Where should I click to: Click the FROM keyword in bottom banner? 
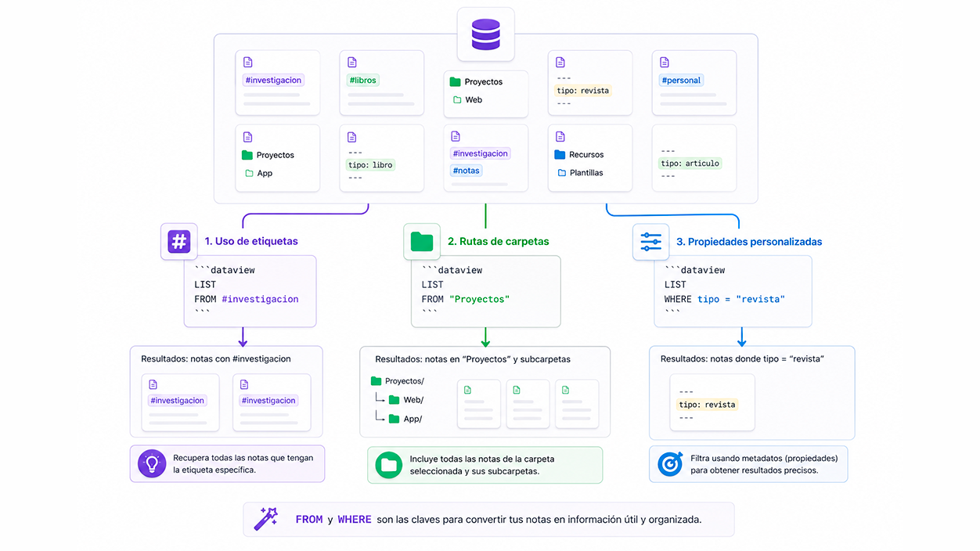pyautogui.click(x=309, y=520)
